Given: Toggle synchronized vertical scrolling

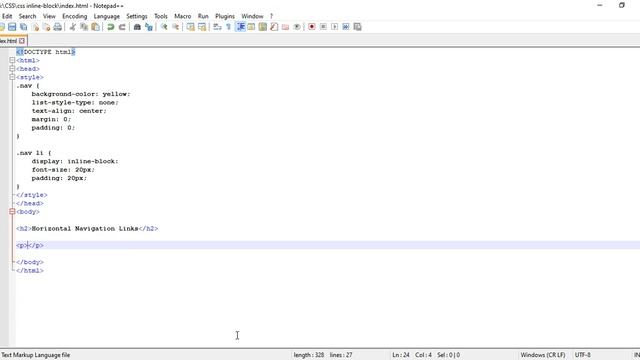Looking at the screenshot, I should (x=190, y=27).
